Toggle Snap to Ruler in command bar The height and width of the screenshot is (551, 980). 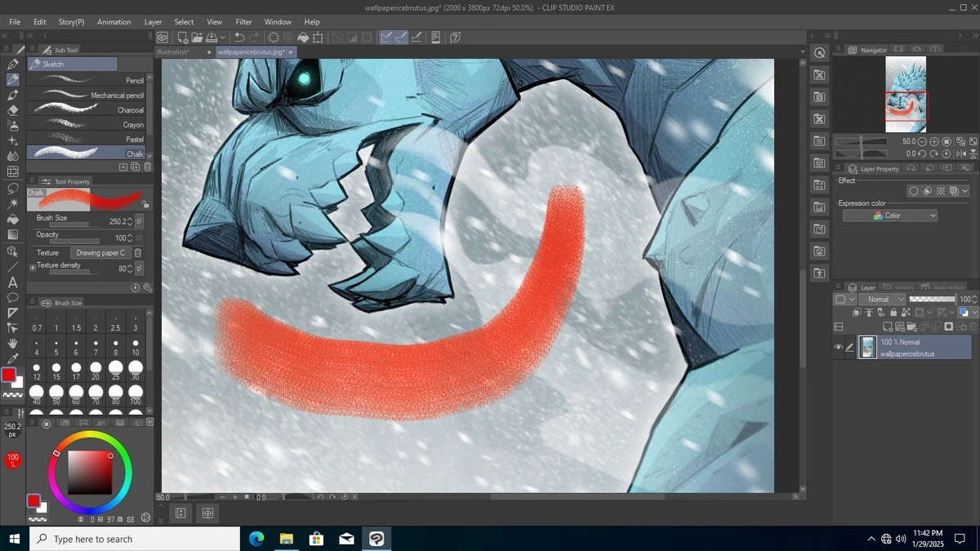(386, 37)
